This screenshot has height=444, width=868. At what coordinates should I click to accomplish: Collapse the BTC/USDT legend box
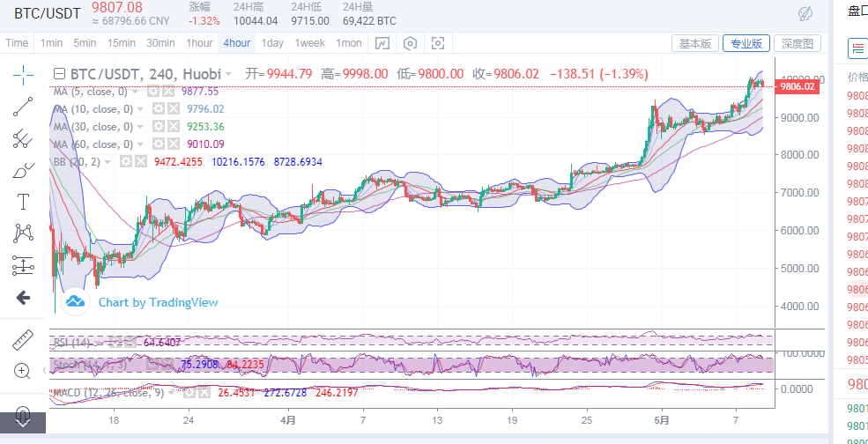click(x=59, y=74)
